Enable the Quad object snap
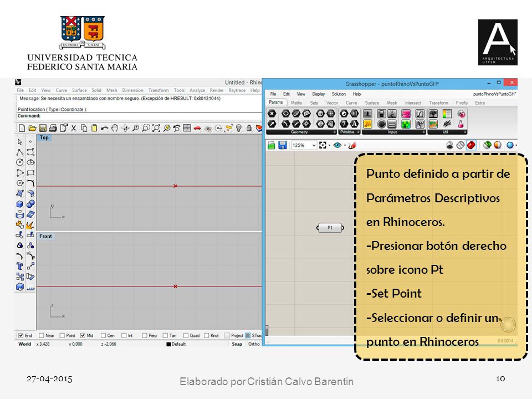 [186, 336]
